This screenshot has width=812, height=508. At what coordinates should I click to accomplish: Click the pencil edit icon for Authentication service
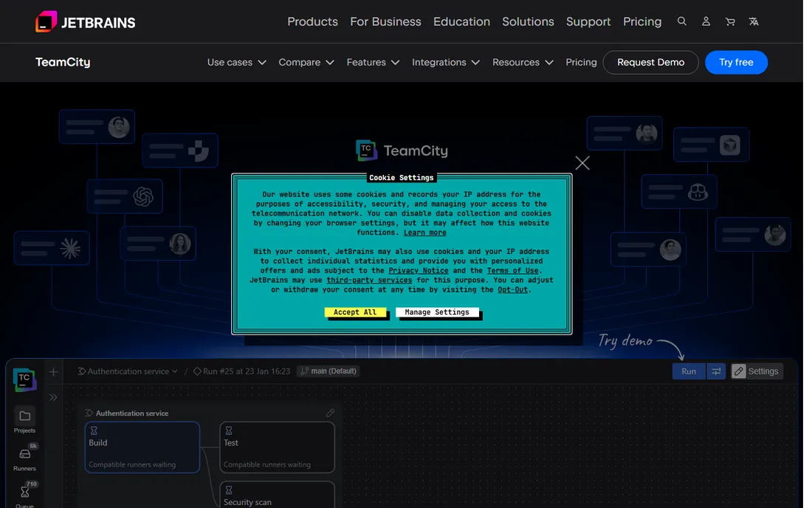(x=330, y=413)
